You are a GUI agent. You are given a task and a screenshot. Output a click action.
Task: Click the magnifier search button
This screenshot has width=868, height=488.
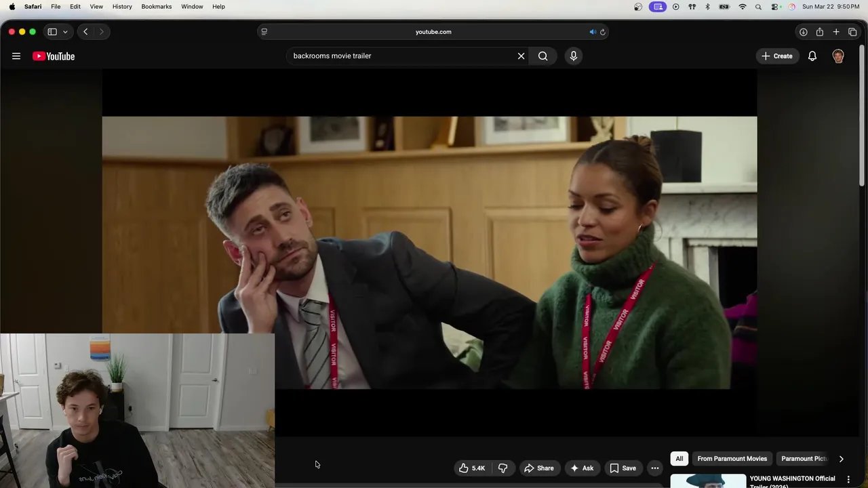pyautogui.click(x=543, y=56)
